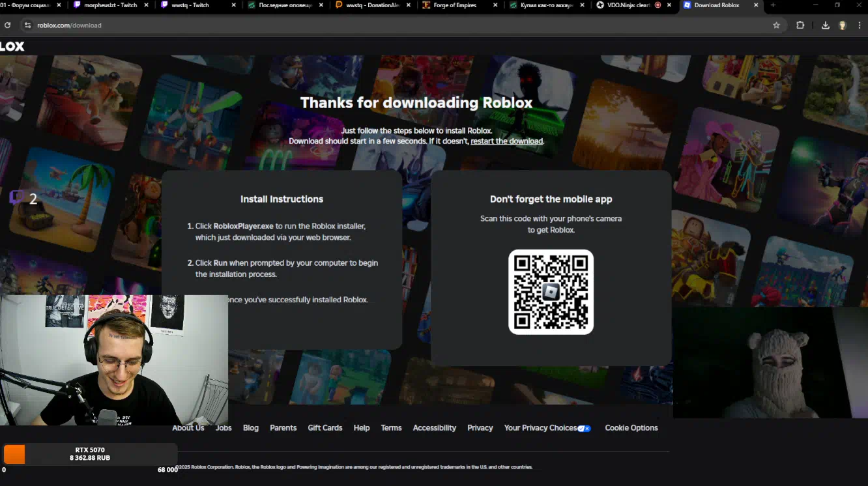The height and width of the screenshot is (486, 868).
Task: Open Cookie Options in footer
Action: pos(631,428)
